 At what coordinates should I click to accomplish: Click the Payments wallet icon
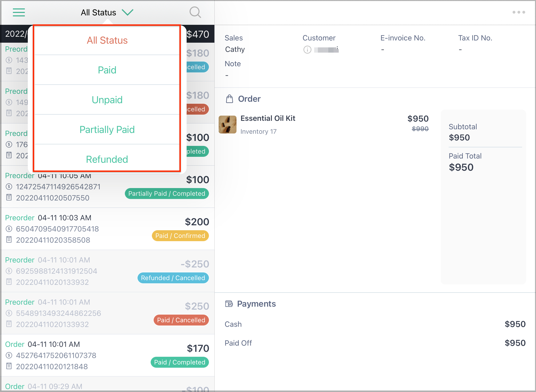tap(229, 303)
